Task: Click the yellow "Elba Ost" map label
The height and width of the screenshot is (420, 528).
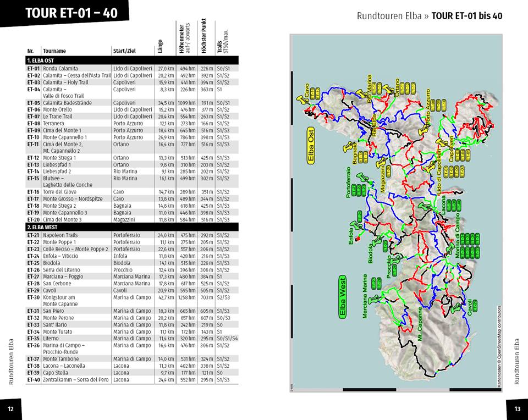Action: click(x=311, y=146)
